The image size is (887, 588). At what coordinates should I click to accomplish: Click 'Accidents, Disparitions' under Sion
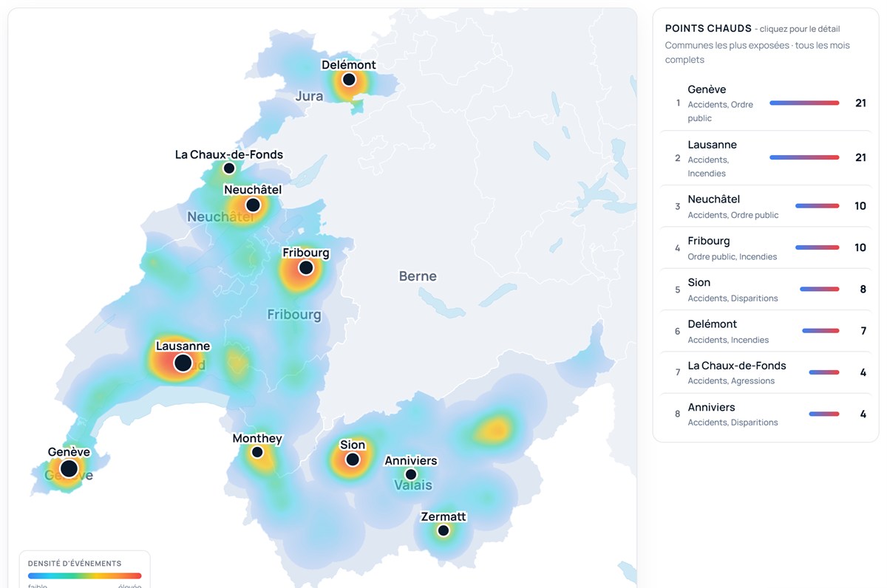click(x=733, y=298)
